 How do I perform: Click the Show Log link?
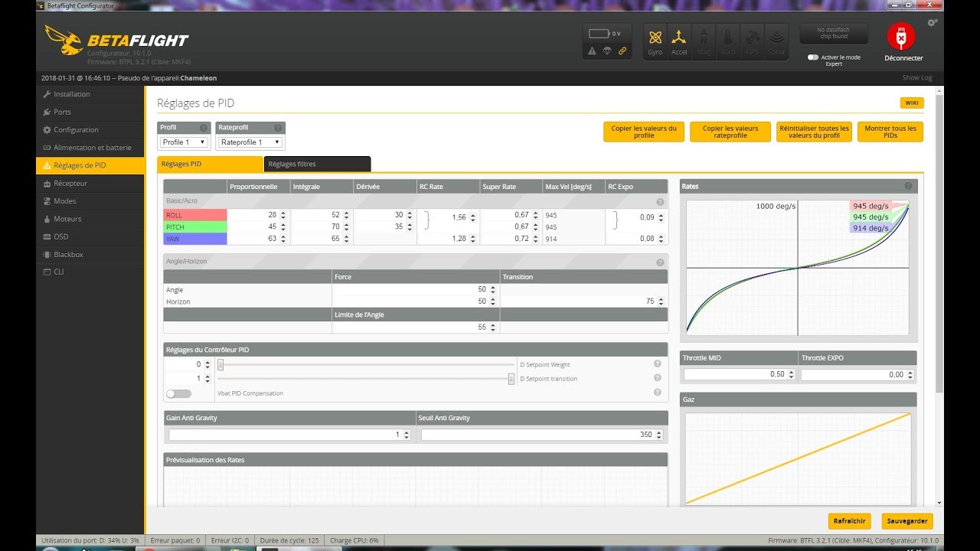tap(916, 77)
